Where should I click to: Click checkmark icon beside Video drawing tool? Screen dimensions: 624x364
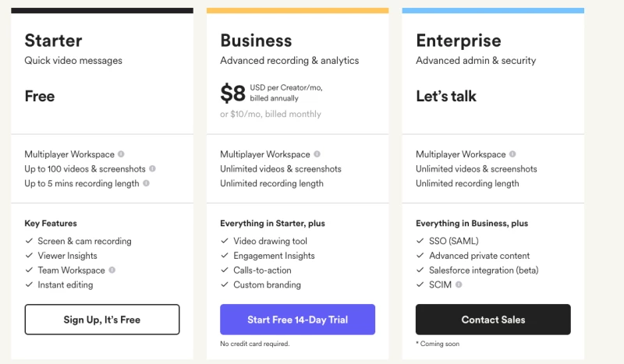tap(224, 242)
